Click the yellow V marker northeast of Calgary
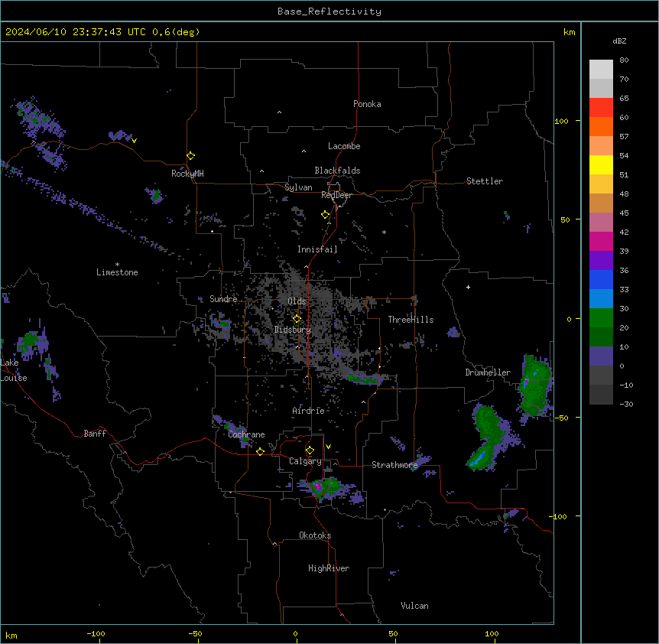The height and width of the screenshot is (644, 659). tap(328, 447)
